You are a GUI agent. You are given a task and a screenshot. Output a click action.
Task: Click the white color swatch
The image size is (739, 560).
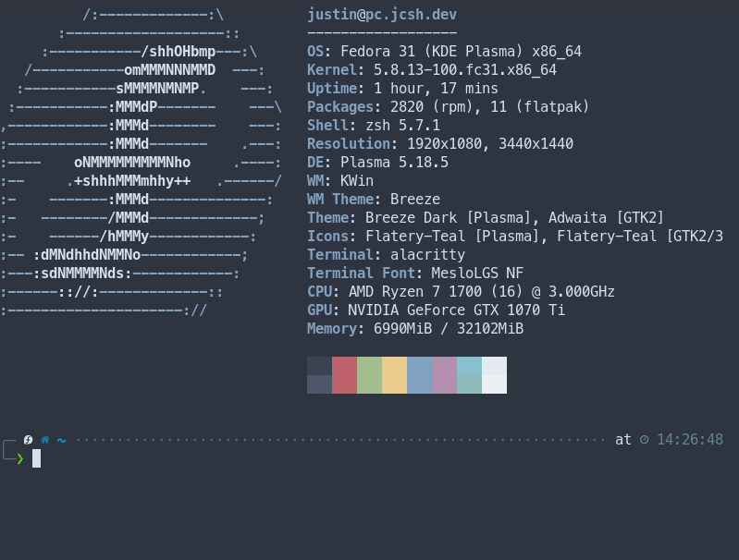[x=495, y=375]
